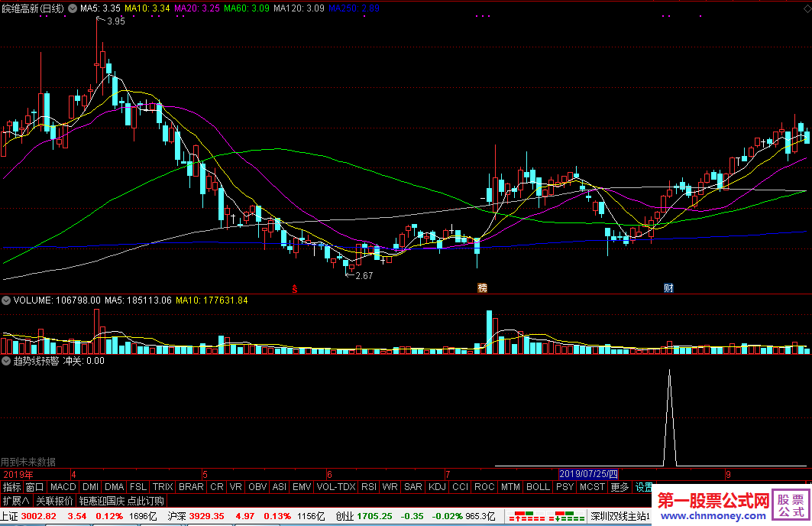Collapse the 扩展 panel expander
812x526 pixels.
(x=16, y=501)
